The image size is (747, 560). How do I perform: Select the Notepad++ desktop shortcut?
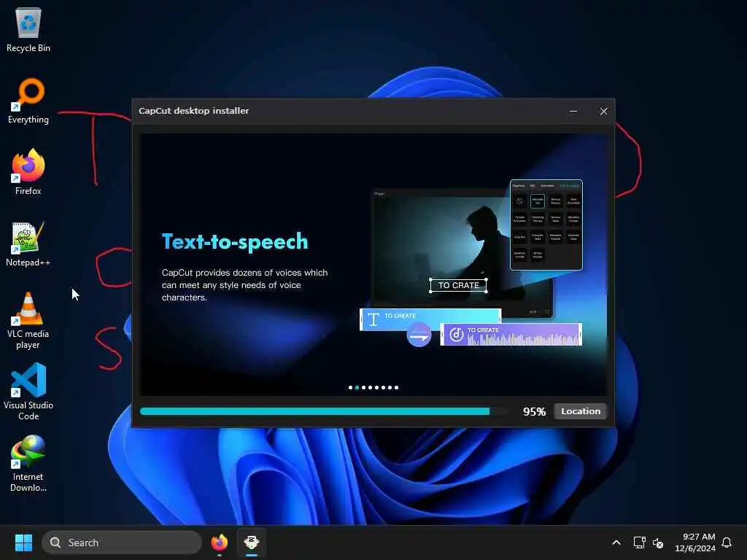click(28, 244)
